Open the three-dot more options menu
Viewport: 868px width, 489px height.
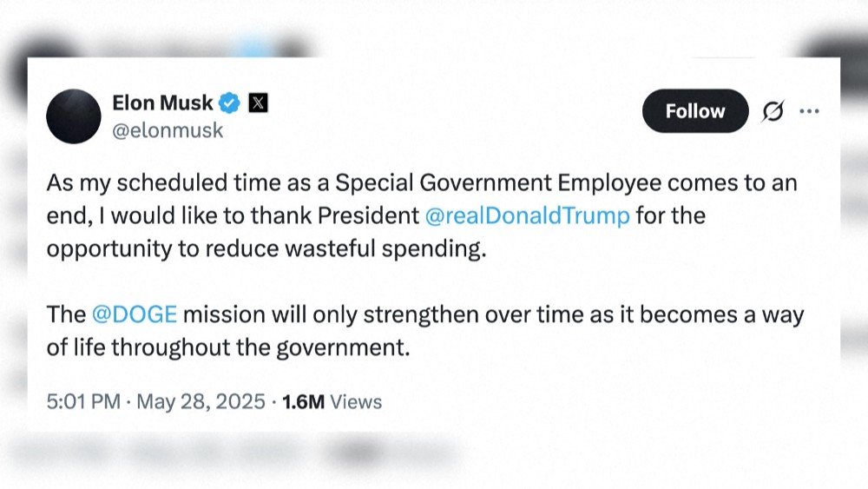[809, 111]
